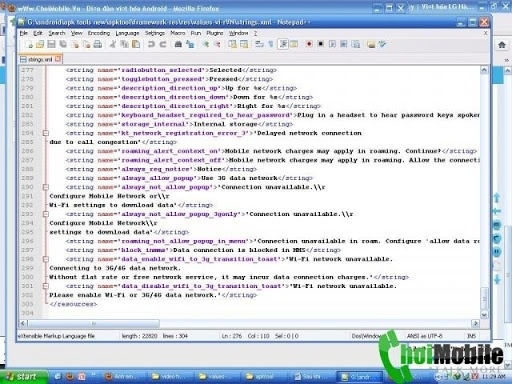This screenshot has height=384, width=512.
Task: Click the Save file toolbar icon
Action: [x=51, y=44]
